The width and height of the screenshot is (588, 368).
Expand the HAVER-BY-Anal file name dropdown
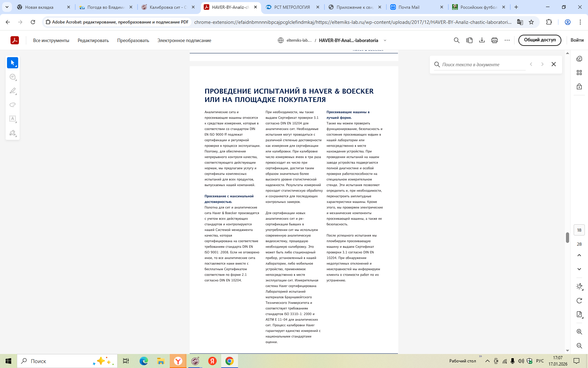pyautogui.click(x=385, y=40)
